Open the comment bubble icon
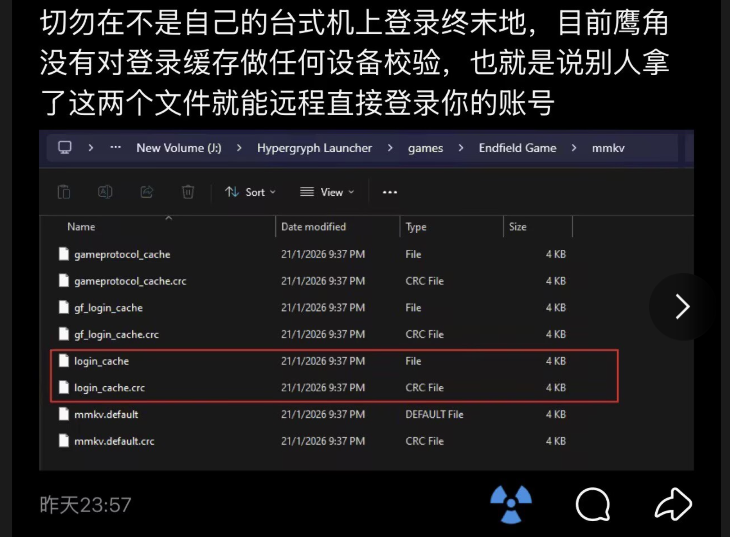 coord(593,503)
